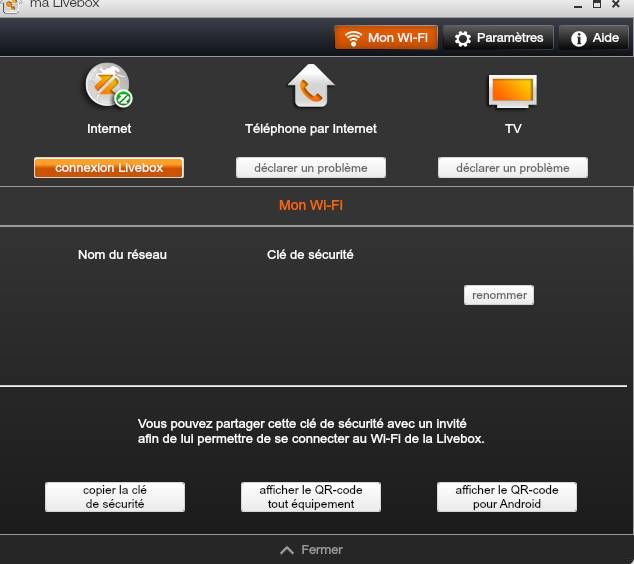634x564 pixels.
Task: Show the QR-code for tout équipement
Action: point(311,497)
